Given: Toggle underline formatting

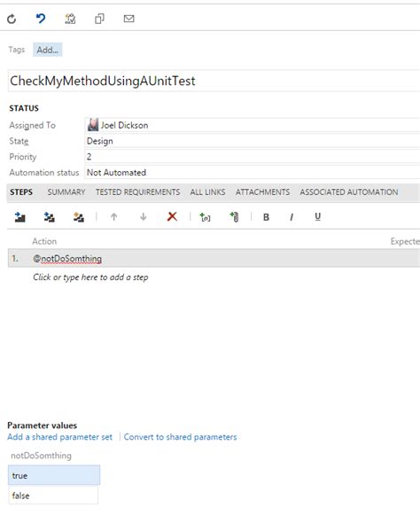Looking at the screenshot, I should pyautogui.click(x=318, y=217).
